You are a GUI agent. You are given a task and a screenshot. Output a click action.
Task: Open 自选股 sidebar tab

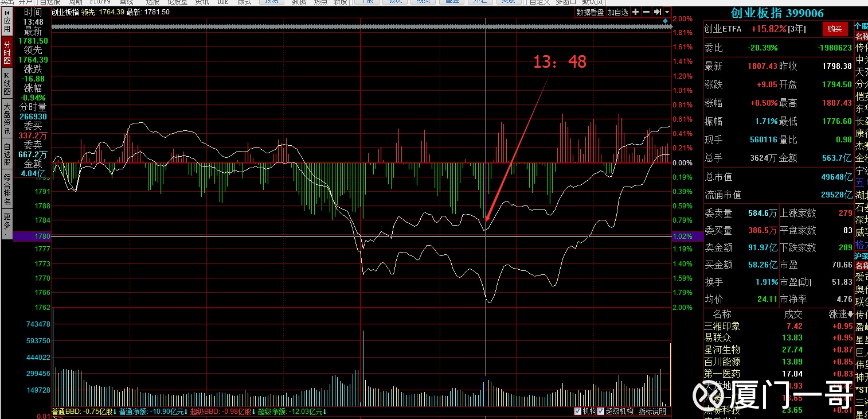(7, 154)
